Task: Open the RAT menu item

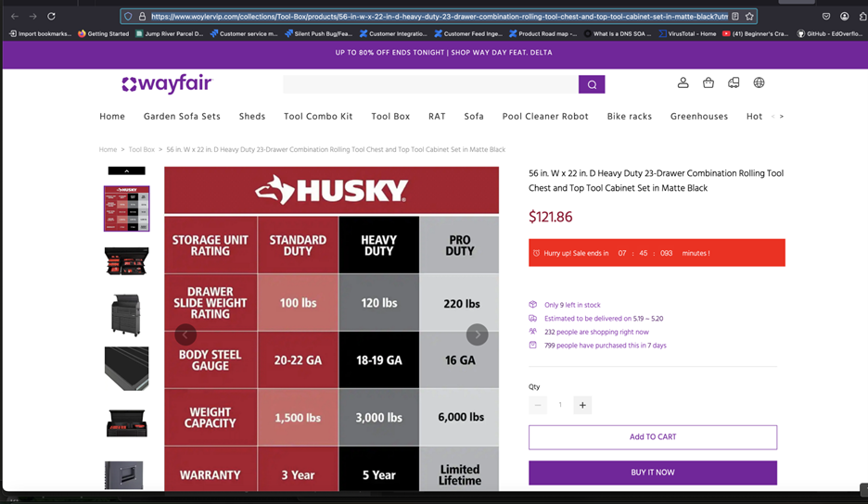Action: [437, 116]
